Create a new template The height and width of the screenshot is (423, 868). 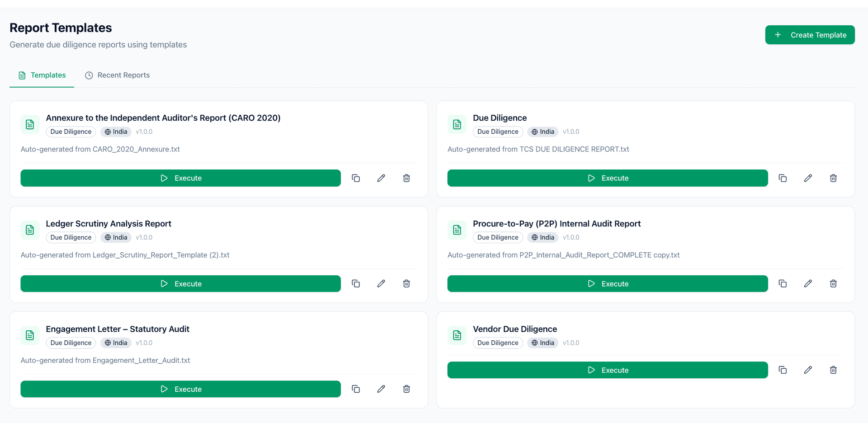point(810,35)
